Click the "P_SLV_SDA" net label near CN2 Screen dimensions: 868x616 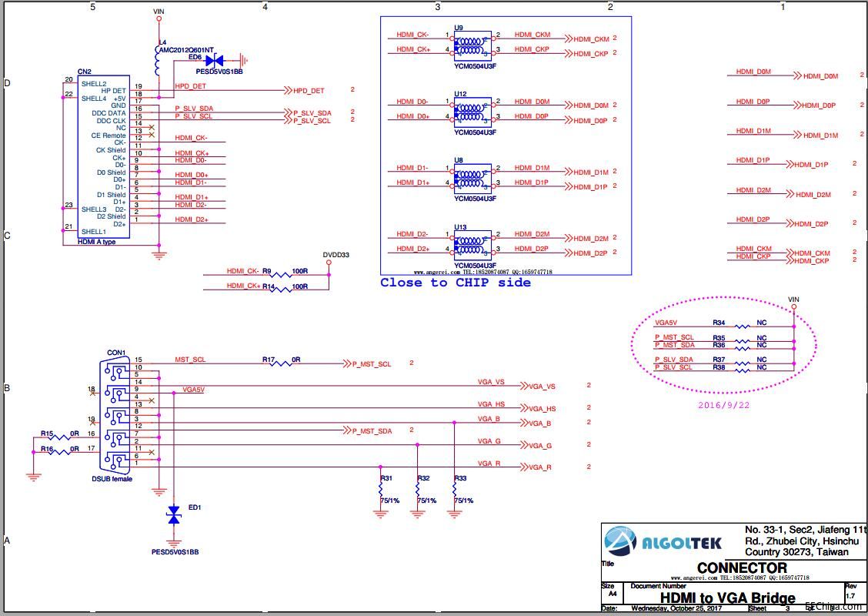point(194,109)
